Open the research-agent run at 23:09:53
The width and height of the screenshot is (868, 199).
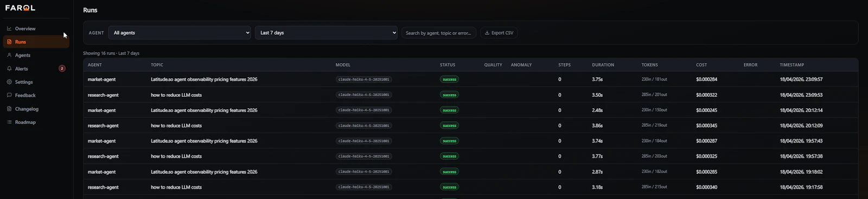click(470, 95)
